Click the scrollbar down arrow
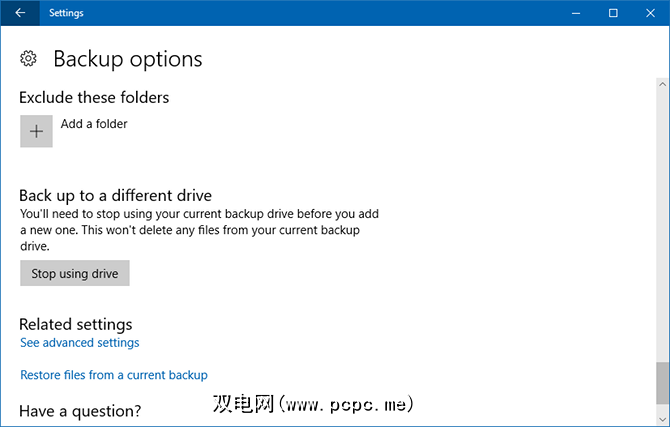This screenshot has height=427, width=670. pos(661,419)
